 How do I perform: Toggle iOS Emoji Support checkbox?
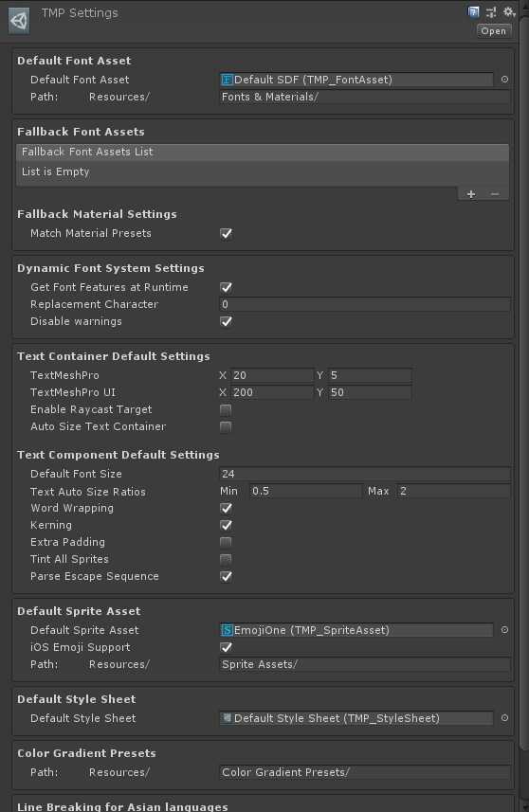point(226,647)
